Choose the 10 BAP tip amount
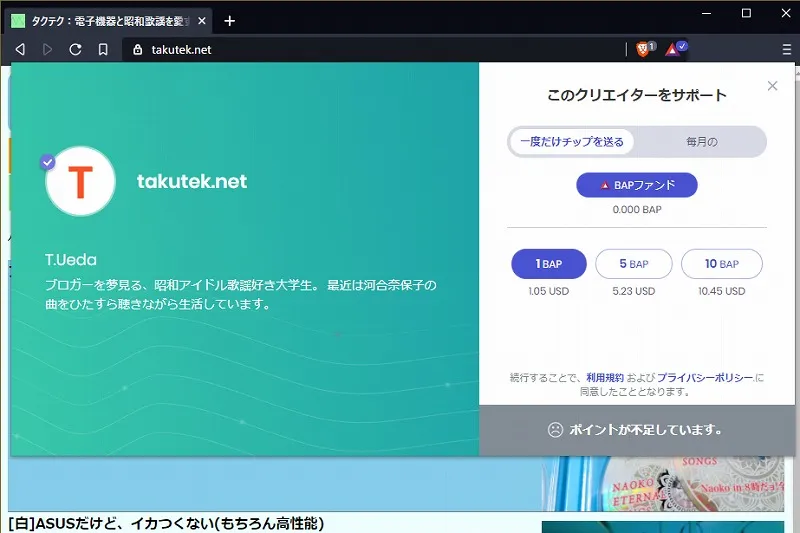 click(x=721, y=264)
